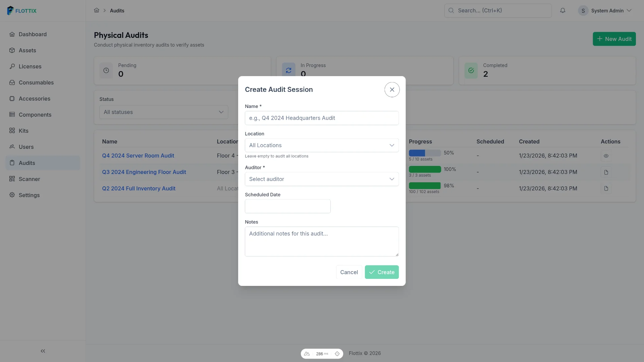Click the 98% progress bar
This screenshot has height=362, width=644.
[425, 186]
